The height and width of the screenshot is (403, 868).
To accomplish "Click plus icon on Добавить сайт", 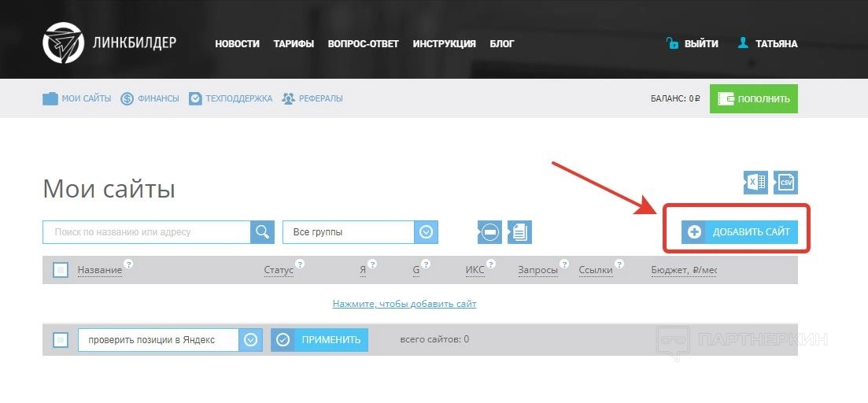I will pyautogui.click(x=694, y=232).
